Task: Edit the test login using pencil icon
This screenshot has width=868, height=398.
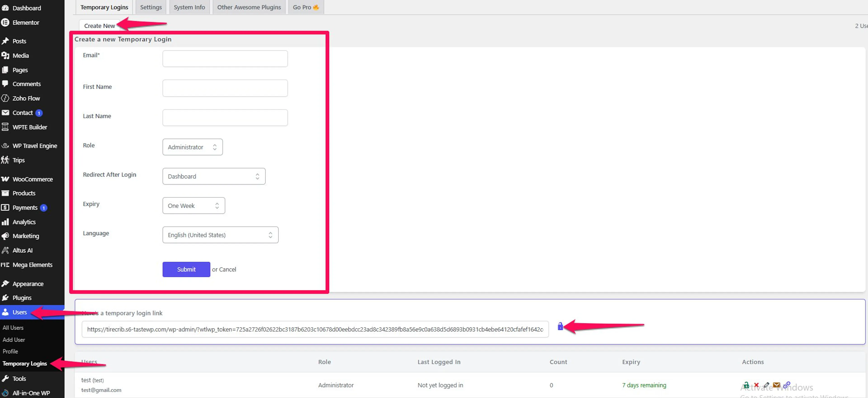Action: (767, 385)
